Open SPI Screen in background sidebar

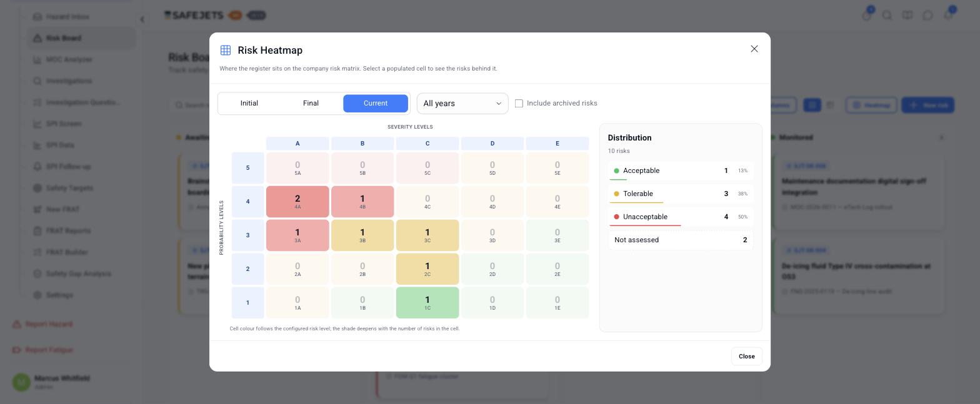point(81,124)
